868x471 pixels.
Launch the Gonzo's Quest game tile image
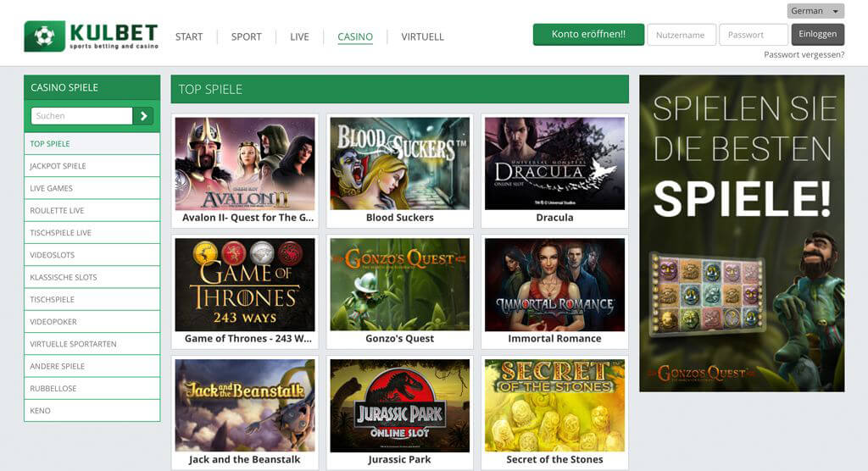[400, 285]
